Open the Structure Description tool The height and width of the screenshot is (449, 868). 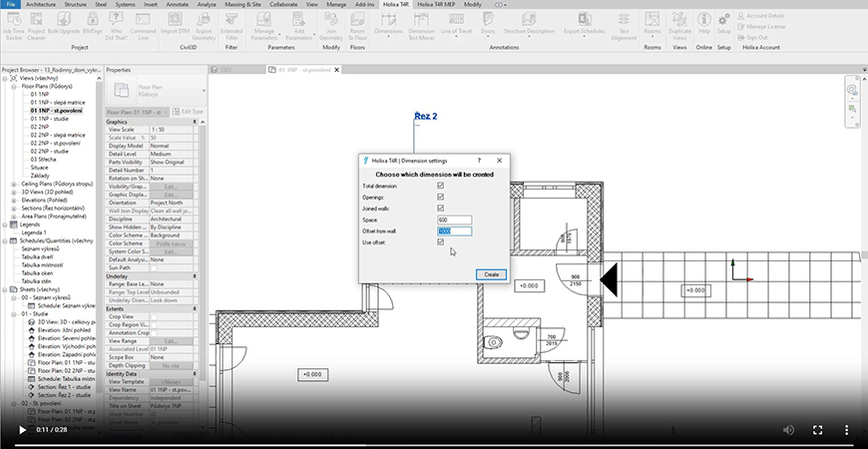[x=529, y=25]
